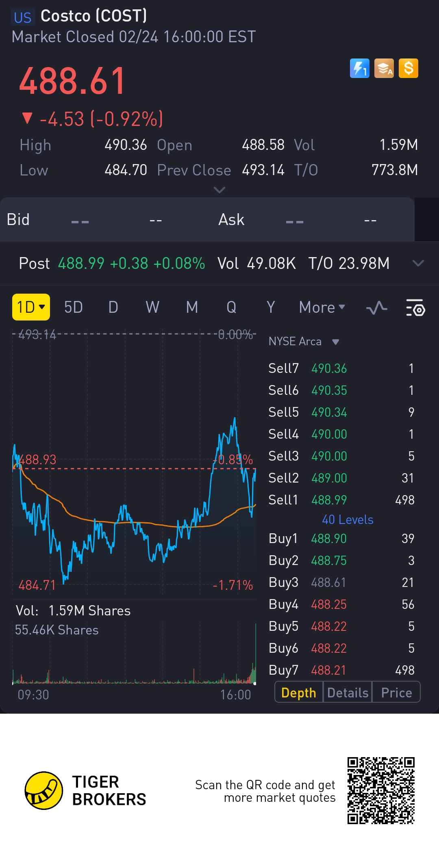Tap the Tiger Brokers logo
This screenshot has height=868, width=439.
[x=85, y=790]
